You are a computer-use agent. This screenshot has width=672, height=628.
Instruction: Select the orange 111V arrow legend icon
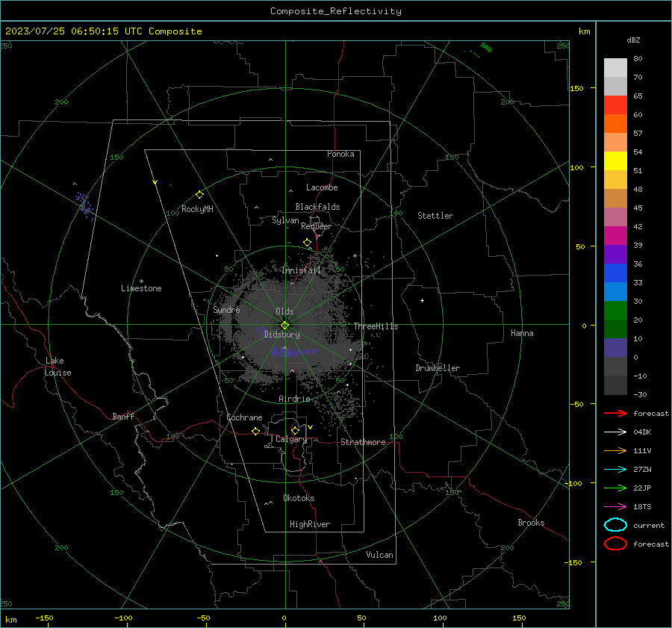(615, 450)
